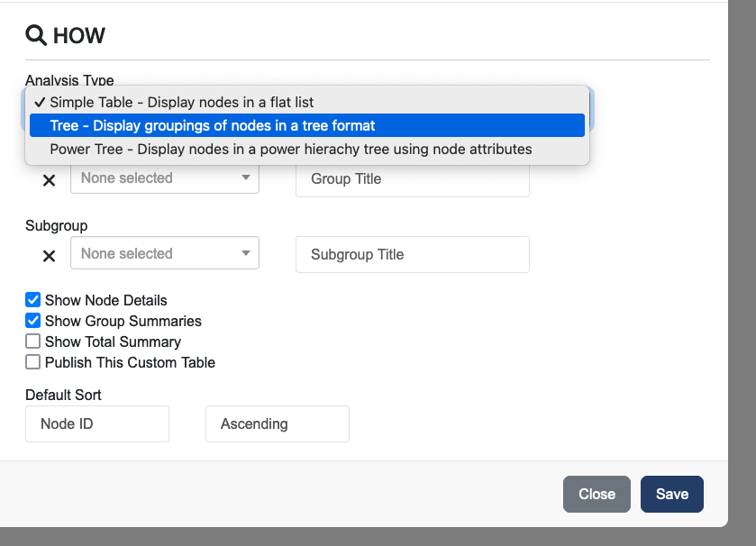The height and width of the screenshot is (546, 756).
Task: Disable Show Group Summaries checkbox
Action: click(33, 321)
